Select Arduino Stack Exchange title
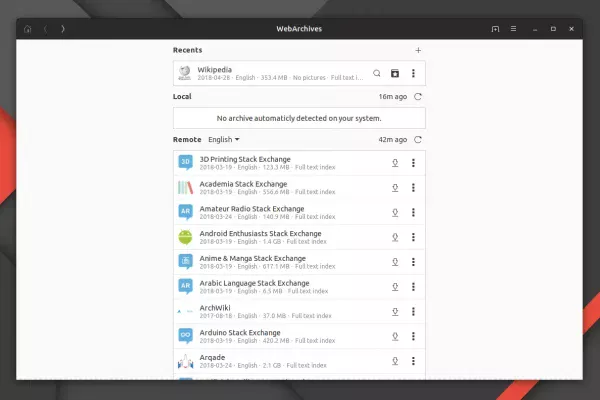The height and width of the screenshot is (400, 600). 240,333
